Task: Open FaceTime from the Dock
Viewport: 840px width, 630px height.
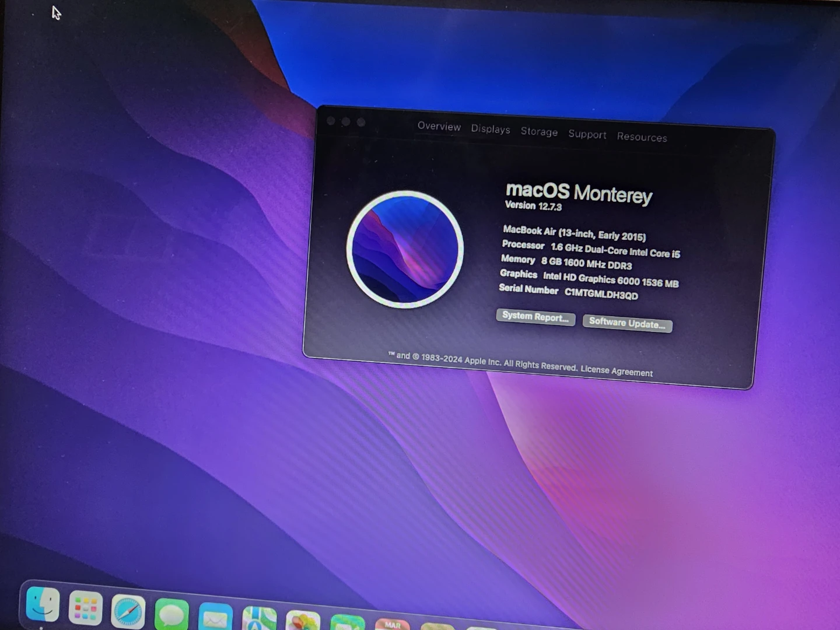Action: tap(347, 622)
